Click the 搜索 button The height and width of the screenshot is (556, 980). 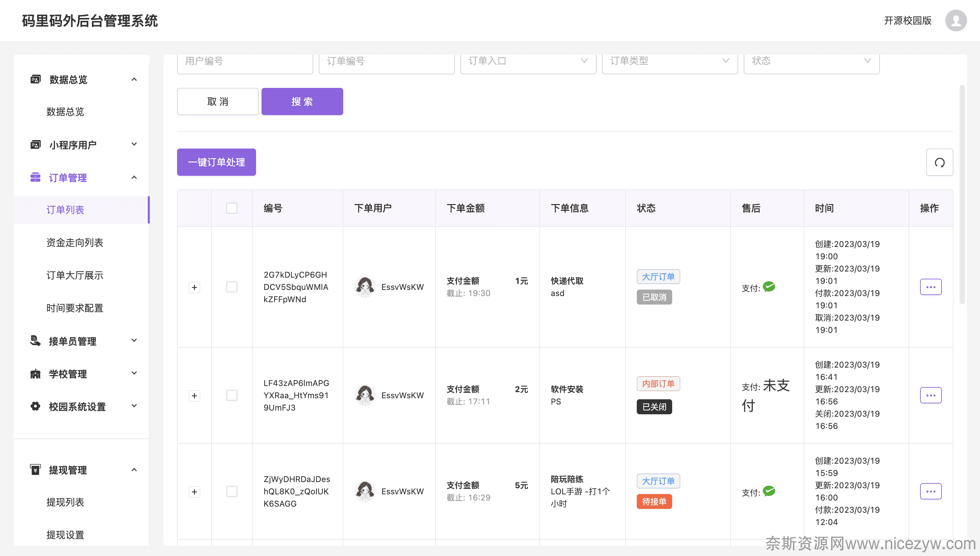(x=302, y=102)
